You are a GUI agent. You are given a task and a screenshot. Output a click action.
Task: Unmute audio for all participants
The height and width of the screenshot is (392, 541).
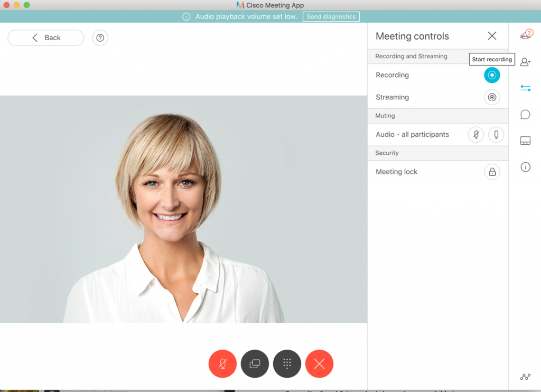point(496,134)
